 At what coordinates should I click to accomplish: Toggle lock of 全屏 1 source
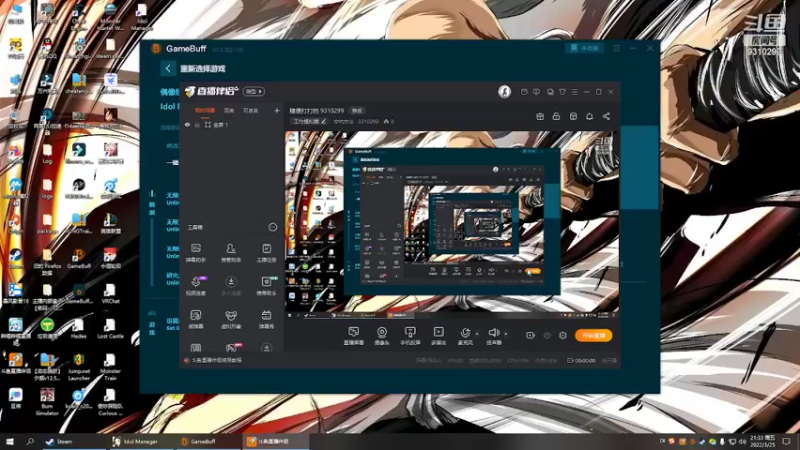pos(197,124)
